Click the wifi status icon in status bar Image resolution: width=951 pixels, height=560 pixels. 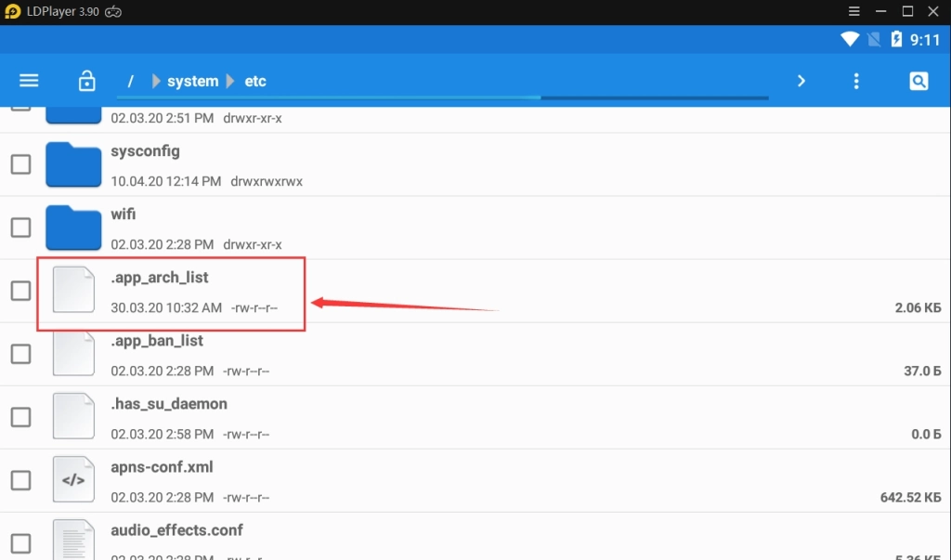click(x=850, y=38)
